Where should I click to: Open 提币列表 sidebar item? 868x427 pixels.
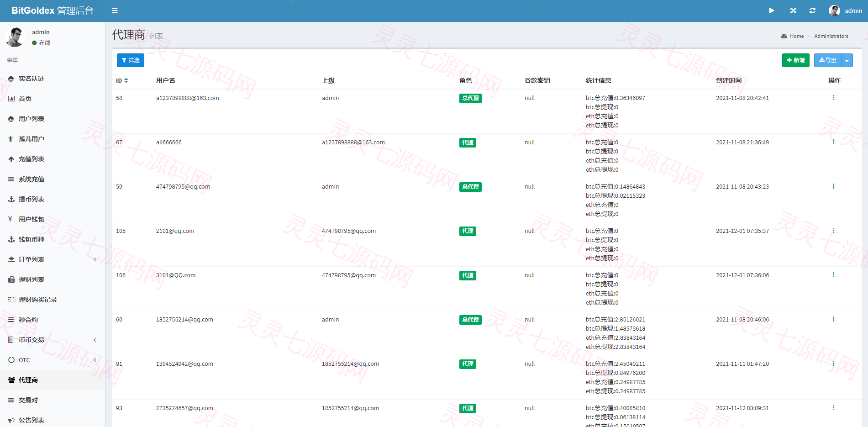pyautogui.click(x=53, y=199)
